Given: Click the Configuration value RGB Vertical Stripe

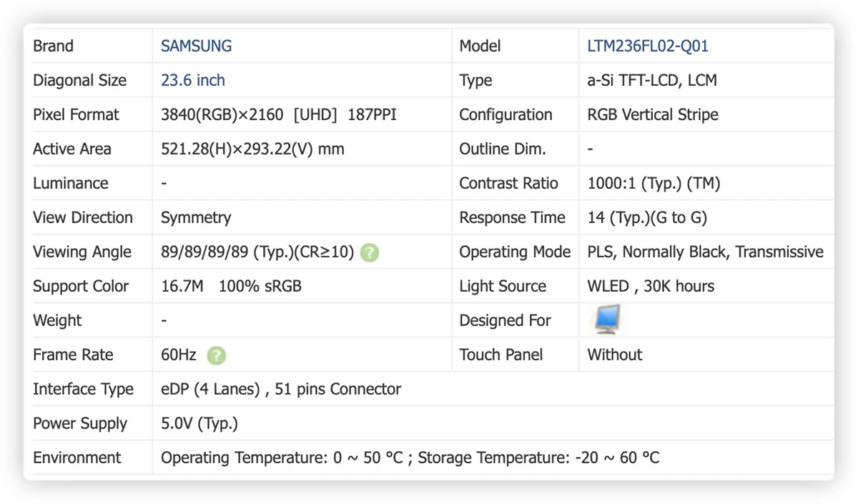Looking at the screenshot, I should click(653, 114).
